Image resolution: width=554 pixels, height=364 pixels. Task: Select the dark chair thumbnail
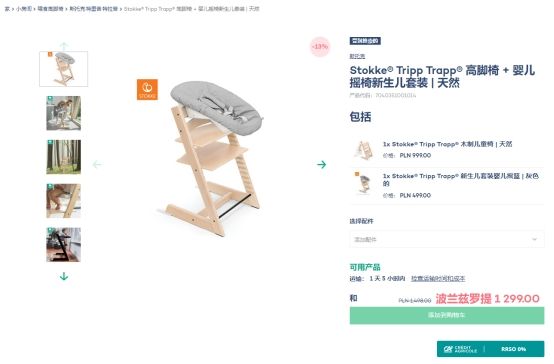[64, 245]
